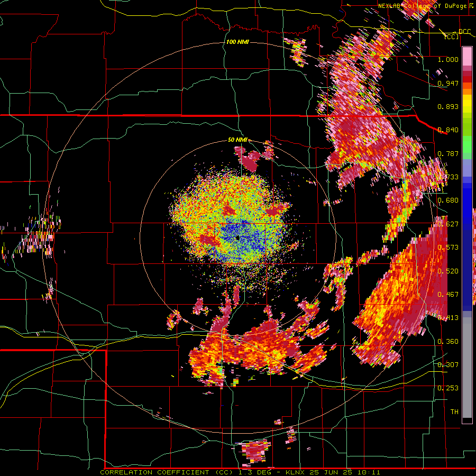Click the NEXLAB College of DuPage header text
The width and height of the screenshot is (476, 476).
click(423, 6)
